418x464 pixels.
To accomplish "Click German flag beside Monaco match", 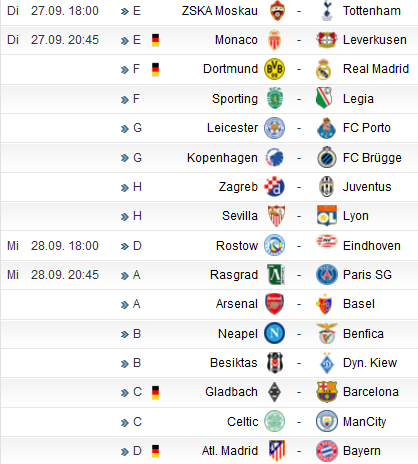I will pyautogui.click(x=155, y=40).
